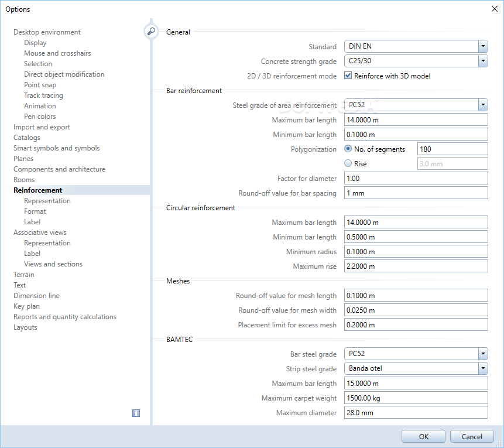The height and width of the screenshot is (448, 504).
Task: Click the Maximum carpet weight field
Action: [x=416, y=398]
